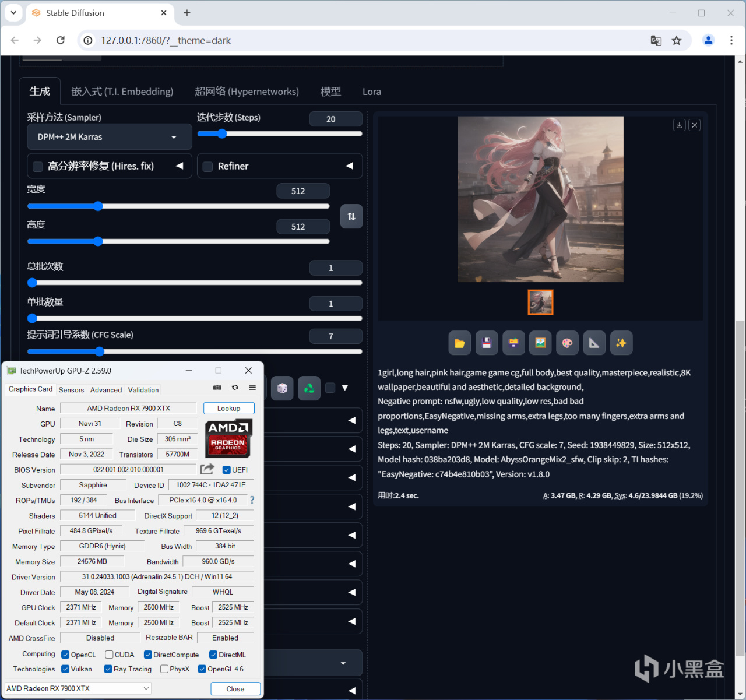Expand the Hires. fix section arrow
The height and width of the screenshot is (700, 746).
point(180,166)
